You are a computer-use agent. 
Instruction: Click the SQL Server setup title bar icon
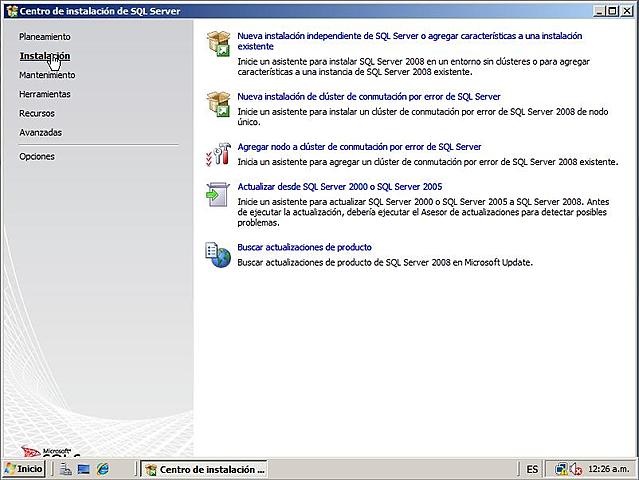coord(12,11)
